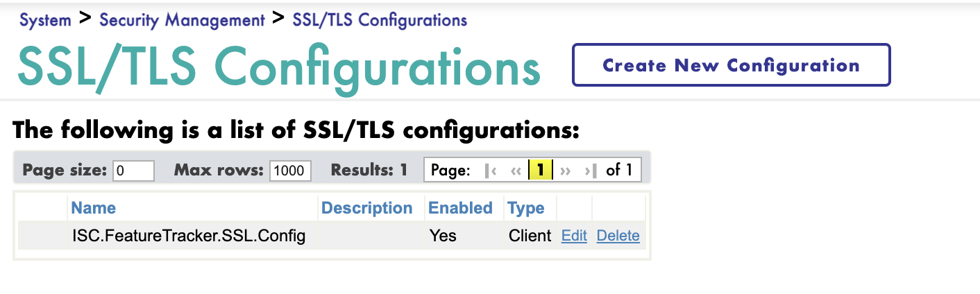The image size is (980, 294).
Task: Sort table by Enabled column header
Action: [x=460, y=208]
